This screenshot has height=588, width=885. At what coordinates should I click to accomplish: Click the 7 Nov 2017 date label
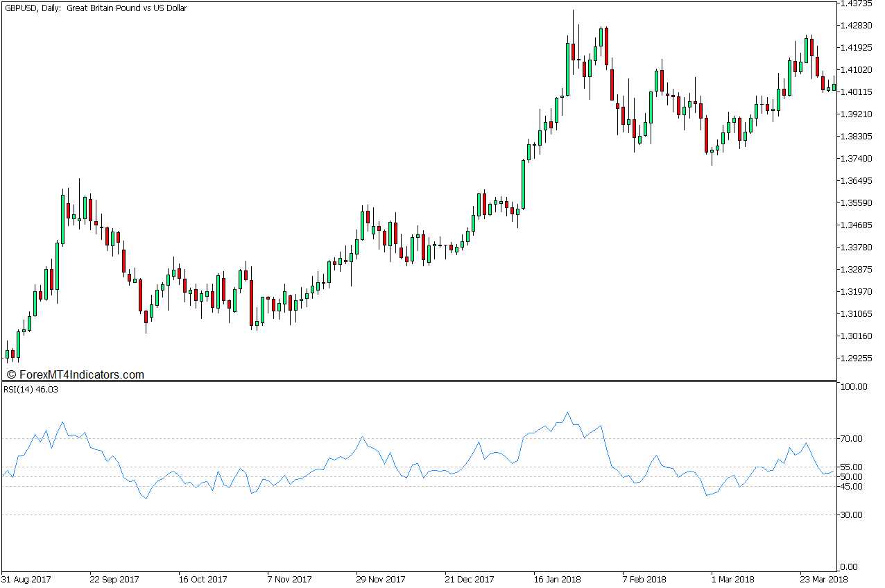pos(289,579)
